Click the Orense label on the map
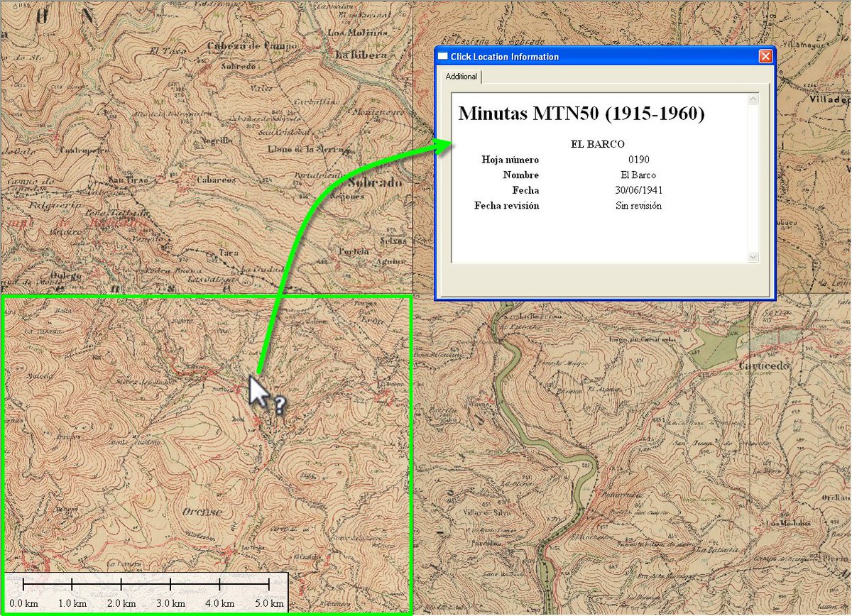 point(202,512)
